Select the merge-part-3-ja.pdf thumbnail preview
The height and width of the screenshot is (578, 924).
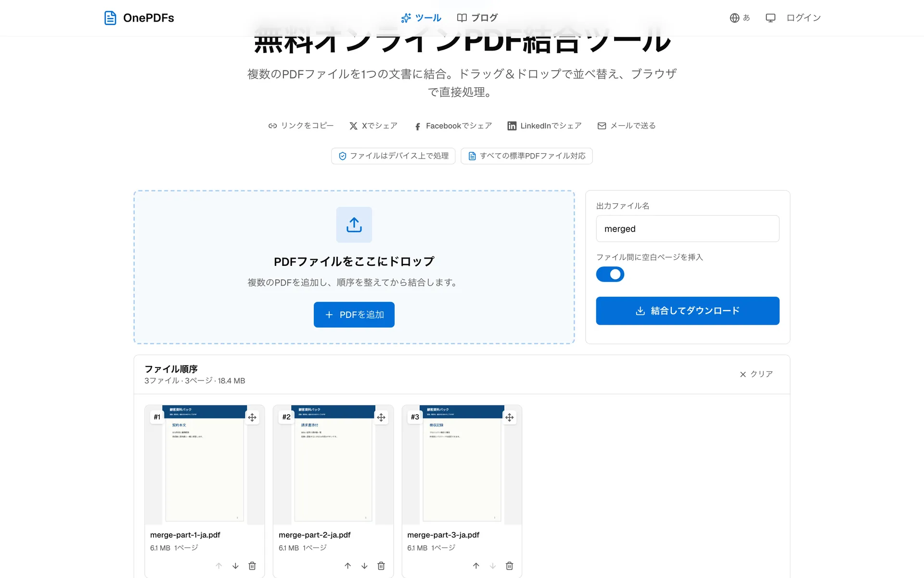tap(462, 465)
